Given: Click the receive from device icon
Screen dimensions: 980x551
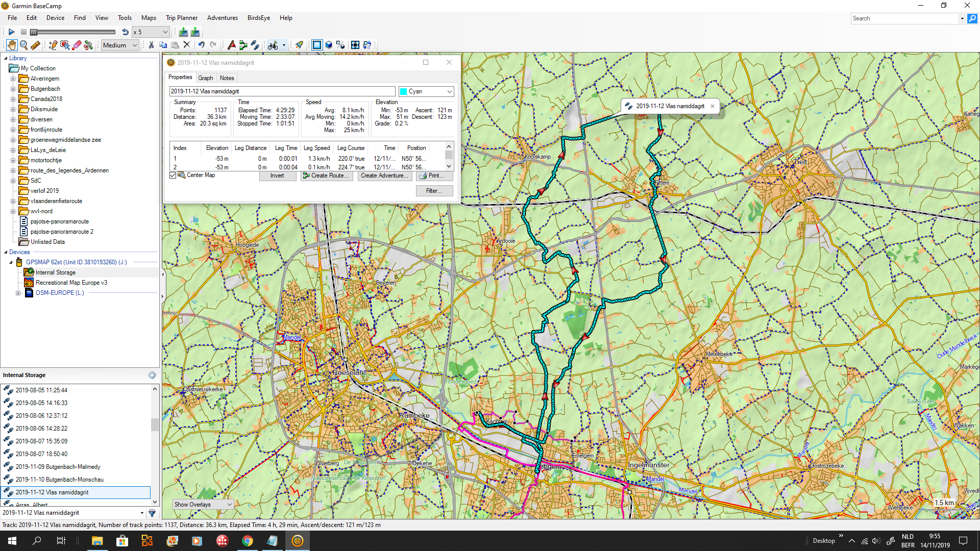Looking at the screenshot, I should coord(195,32).
